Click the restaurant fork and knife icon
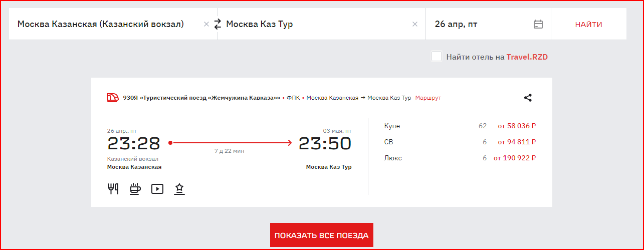Viewport: 644px width, 250px height. coord(113,189)
